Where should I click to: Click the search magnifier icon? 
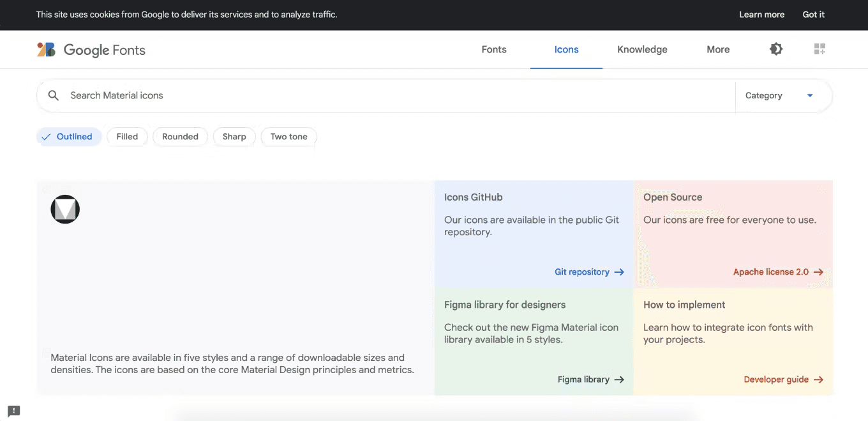click(54, 96)
